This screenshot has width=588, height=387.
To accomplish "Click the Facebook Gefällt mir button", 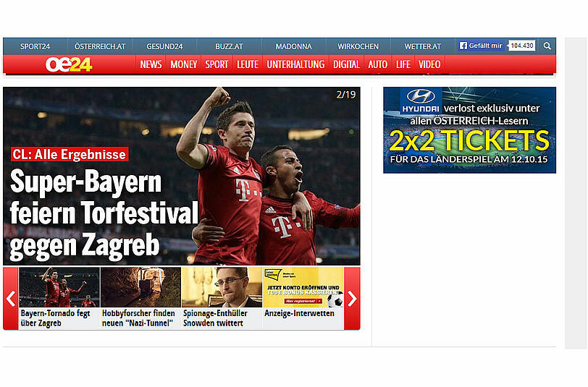I will tap(481, 46).
